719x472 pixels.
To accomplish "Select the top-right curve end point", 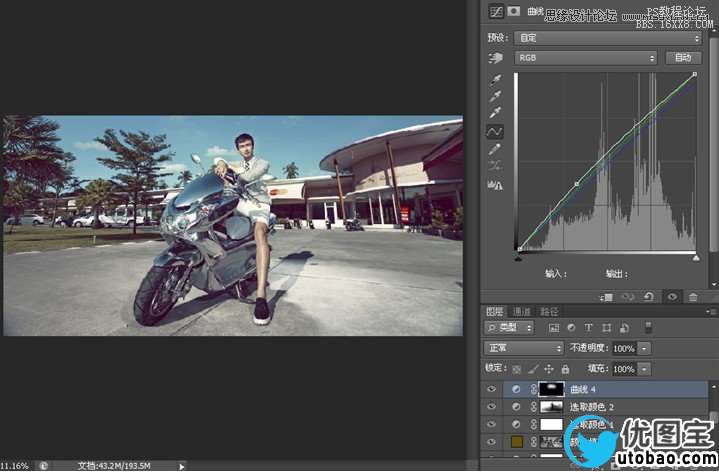I will pos(695,74).
